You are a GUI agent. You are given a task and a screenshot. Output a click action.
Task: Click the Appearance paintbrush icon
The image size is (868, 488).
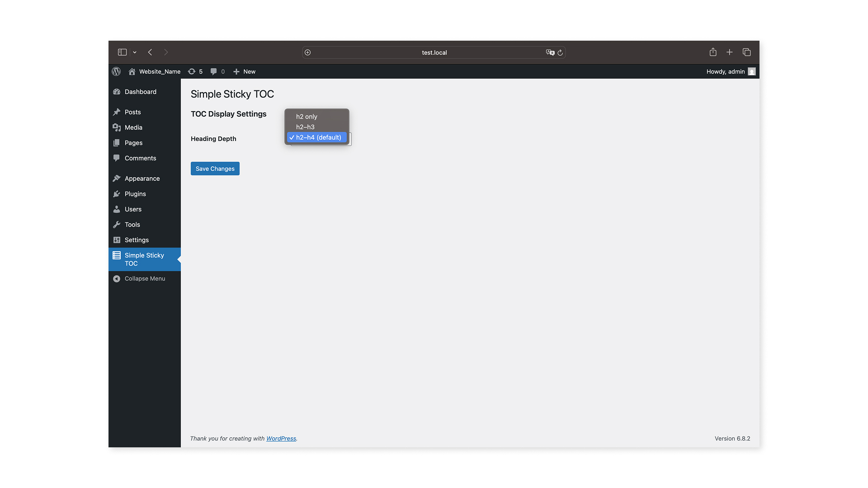117,178
